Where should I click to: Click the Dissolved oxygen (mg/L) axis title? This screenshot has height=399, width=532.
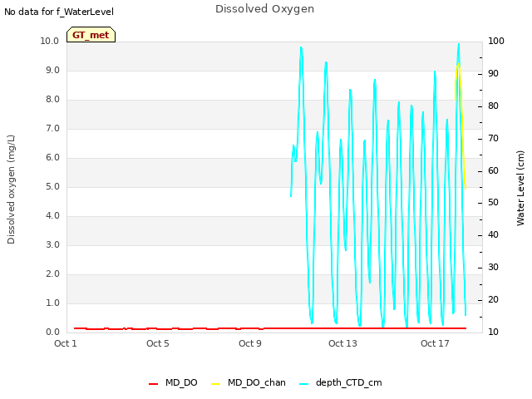[11, 190]
